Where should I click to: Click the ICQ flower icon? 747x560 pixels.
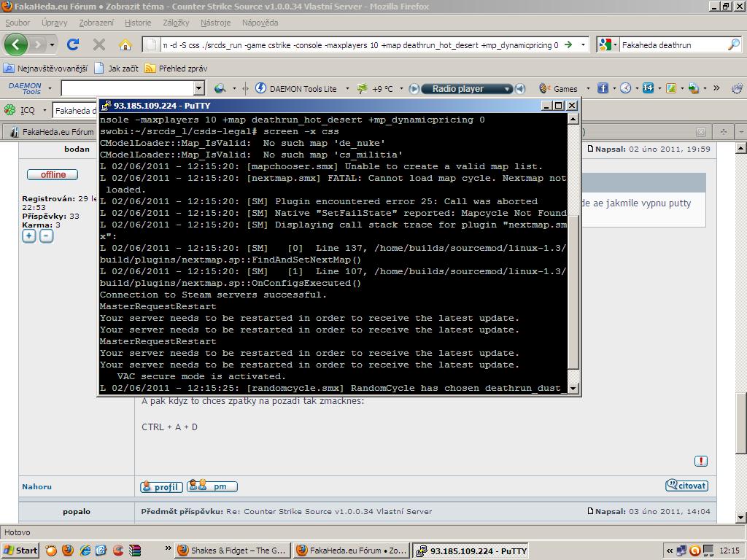coord(10,110)
